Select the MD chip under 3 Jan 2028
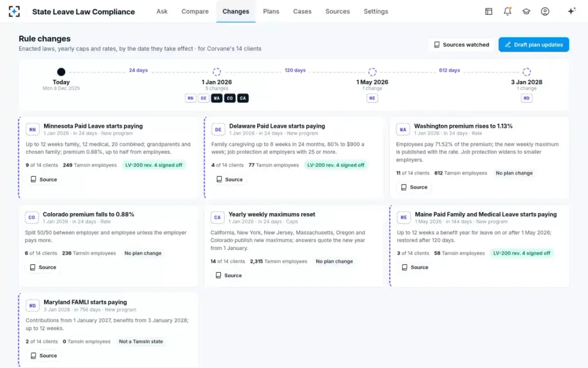This screenshot has width=588, height=368. point(527,98)
